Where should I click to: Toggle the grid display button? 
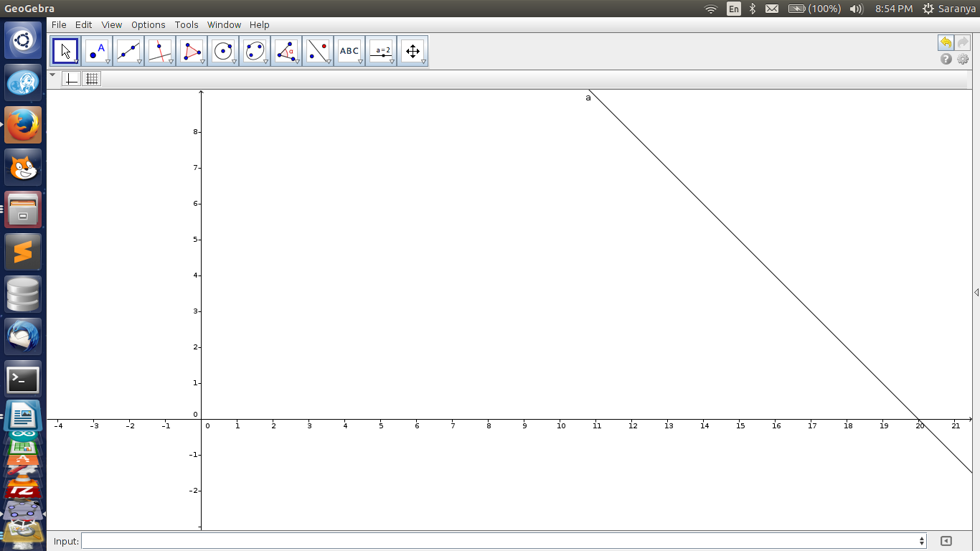coord(92,79)
